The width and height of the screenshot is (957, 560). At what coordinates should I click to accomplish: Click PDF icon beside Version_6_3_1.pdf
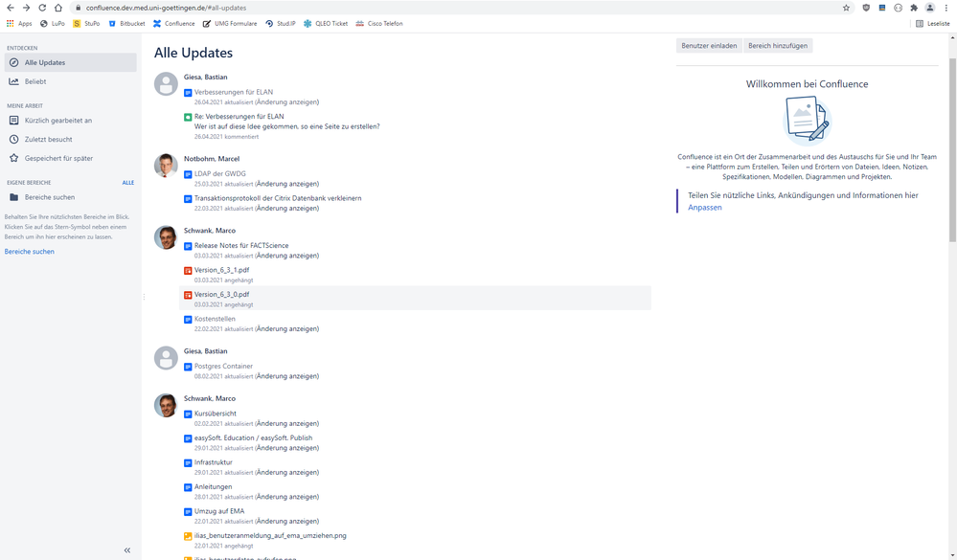188,271
